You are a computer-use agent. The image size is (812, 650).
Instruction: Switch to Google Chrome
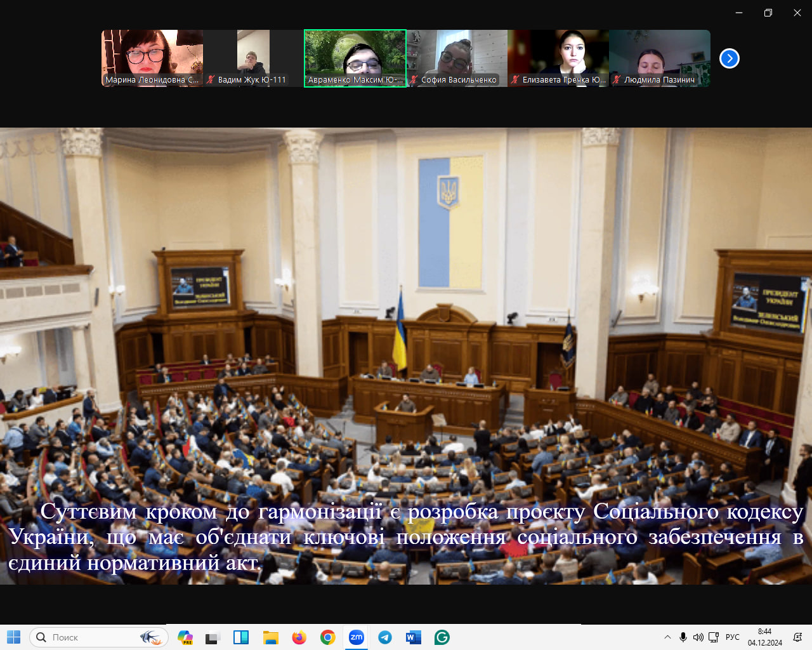(328, 637)
